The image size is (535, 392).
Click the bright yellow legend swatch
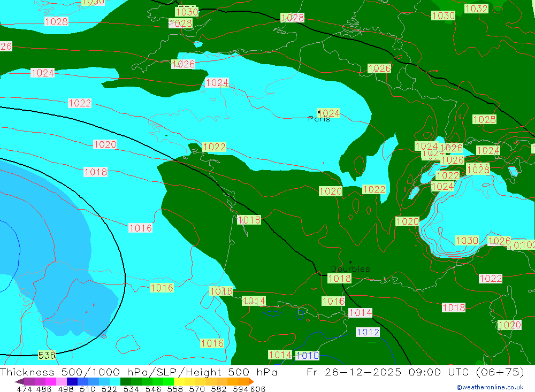click(179, 381)
